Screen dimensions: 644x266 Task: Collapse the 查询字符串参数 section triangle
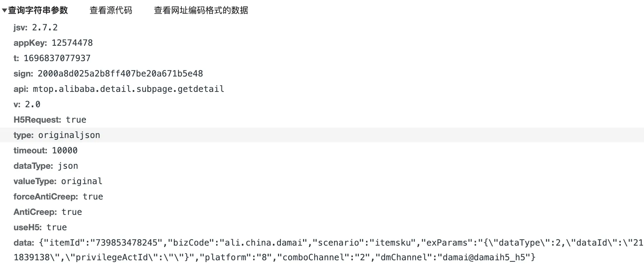point(4,10)
